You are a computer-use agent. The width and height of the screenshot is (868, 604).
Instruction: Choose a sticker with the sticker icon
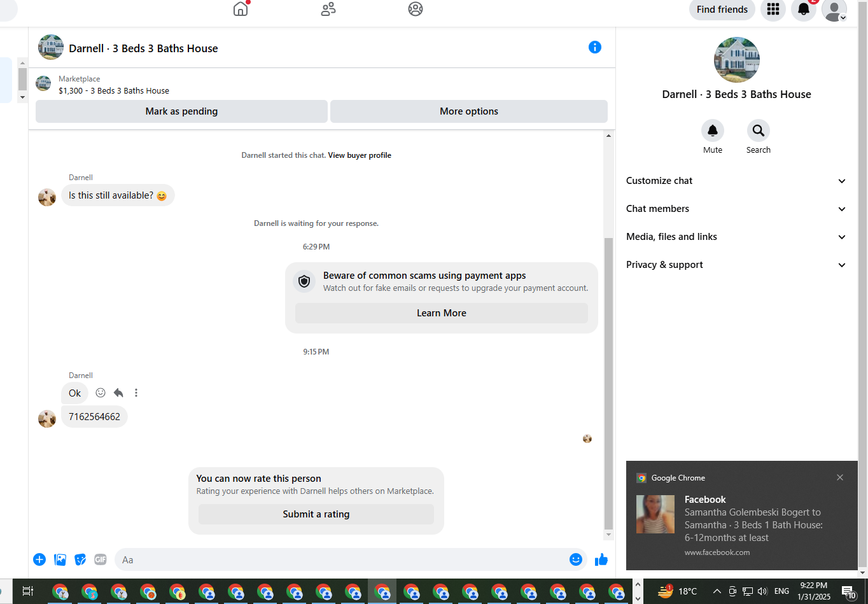click(80, 559)
